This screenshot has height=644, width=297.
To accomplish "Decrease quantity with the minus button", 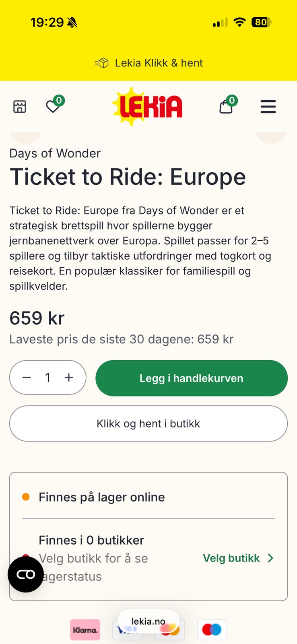I will [27, 378].
